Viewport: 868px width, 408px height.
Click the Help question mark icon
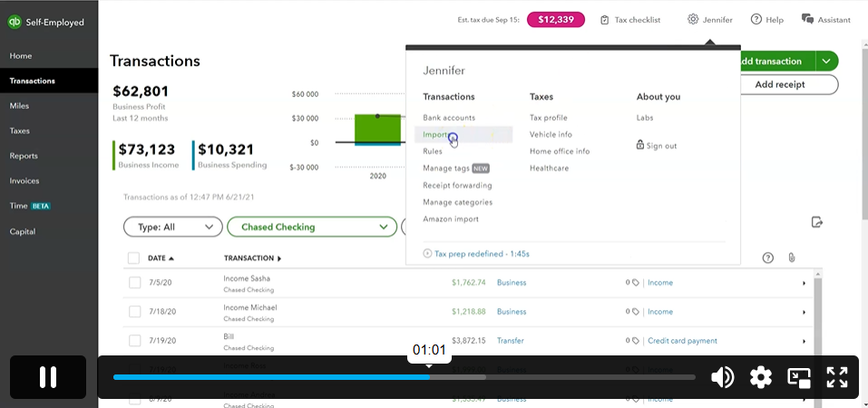(756, 19)
